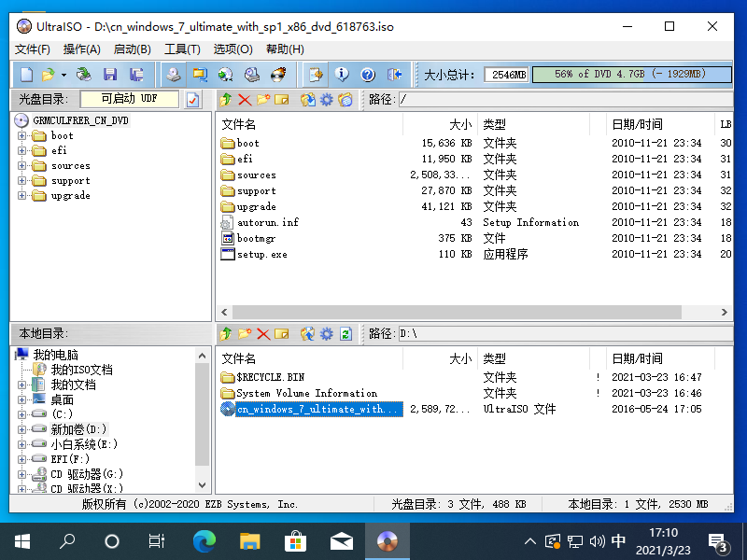This screenshot has height=560, width=747.
Task: Click the red Delete icon in disc pane
Action: coord(245,99)
